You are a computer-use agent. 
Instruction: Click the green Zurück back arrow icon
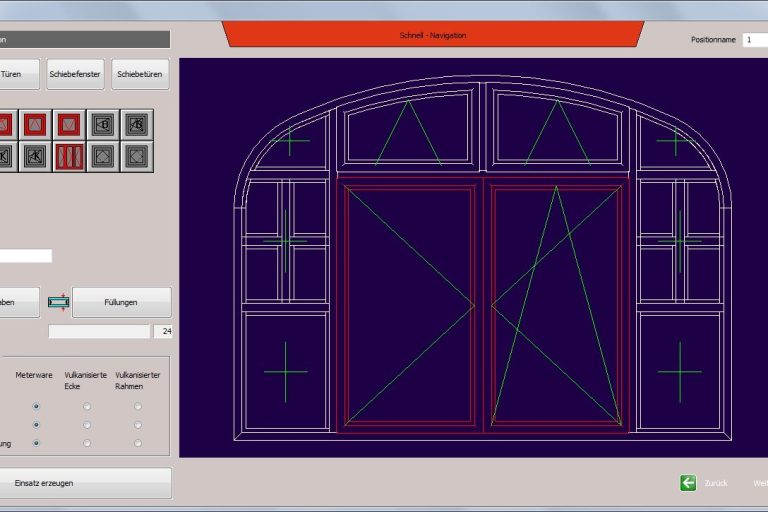[x=688, y=483]
